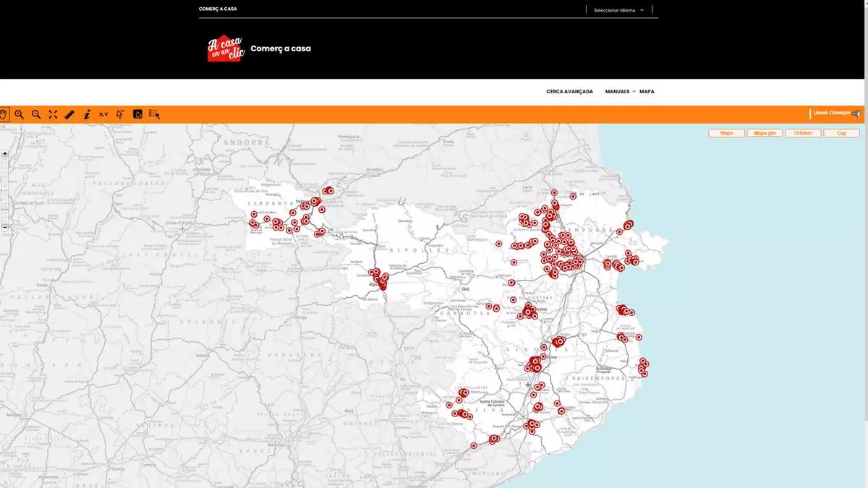Activate the zoom out magnifier tool
This screenshot has height=488, width=868.
[x=36, y=114]
